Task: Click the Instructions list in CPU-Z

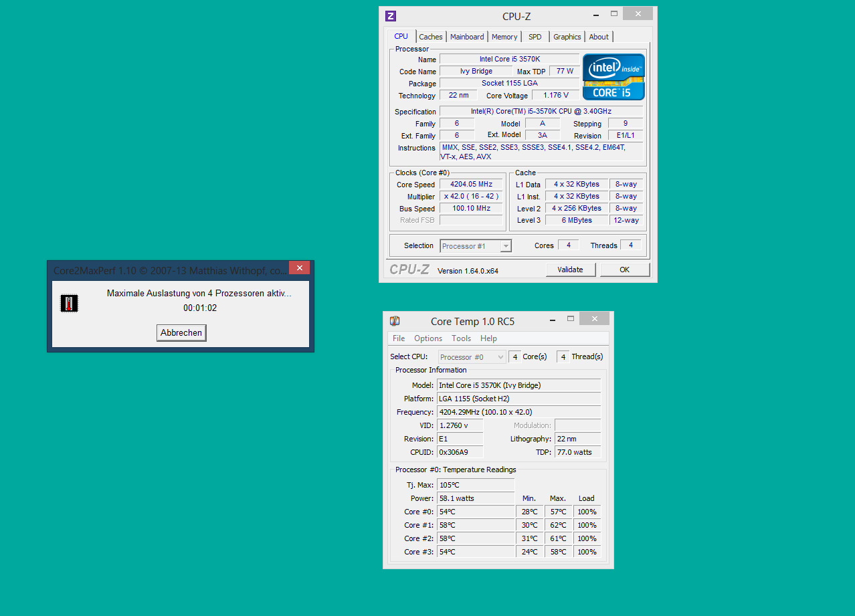Action: pyautogui.click(x=541, y=152)
